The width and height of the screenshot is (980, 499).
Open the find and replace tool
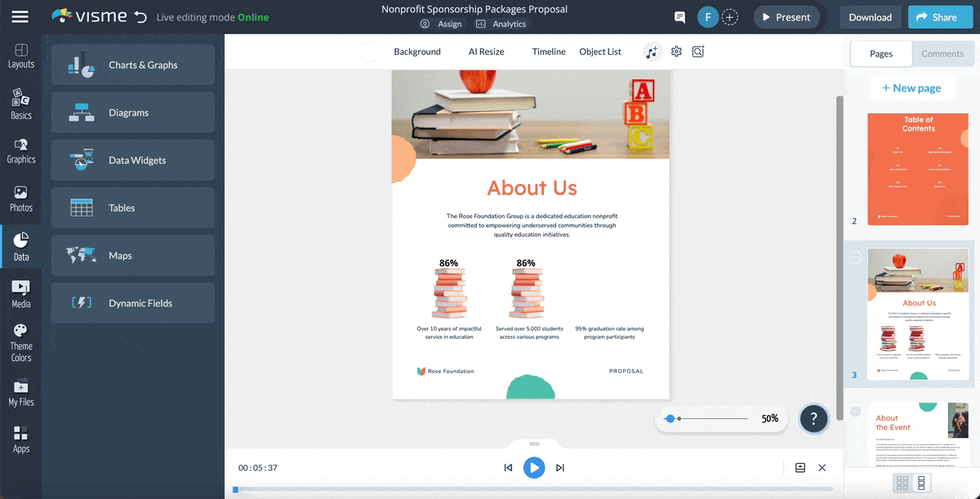pos(697,51)
